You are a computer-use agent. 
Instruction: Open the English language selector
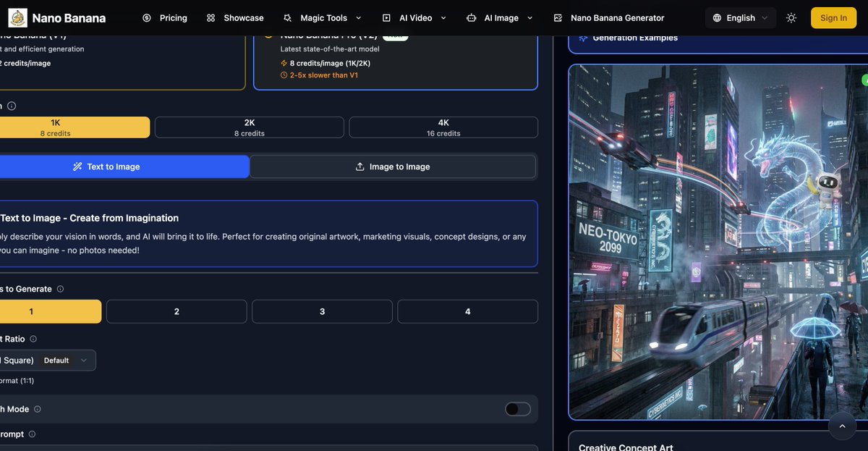tap(740, 18)
